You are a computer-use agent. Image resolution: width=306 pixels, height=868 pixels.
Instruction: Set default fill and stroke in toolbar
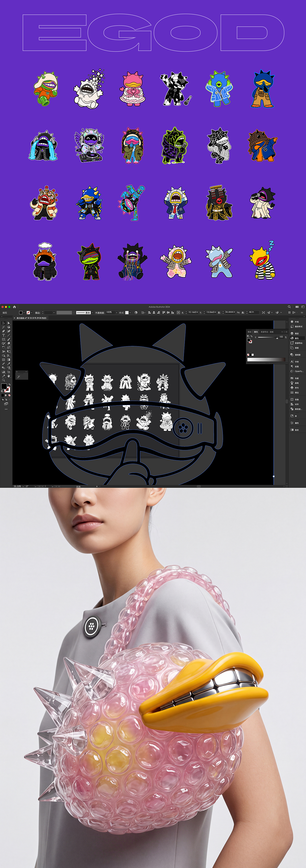pyautogui.click(x=2, y=391)
